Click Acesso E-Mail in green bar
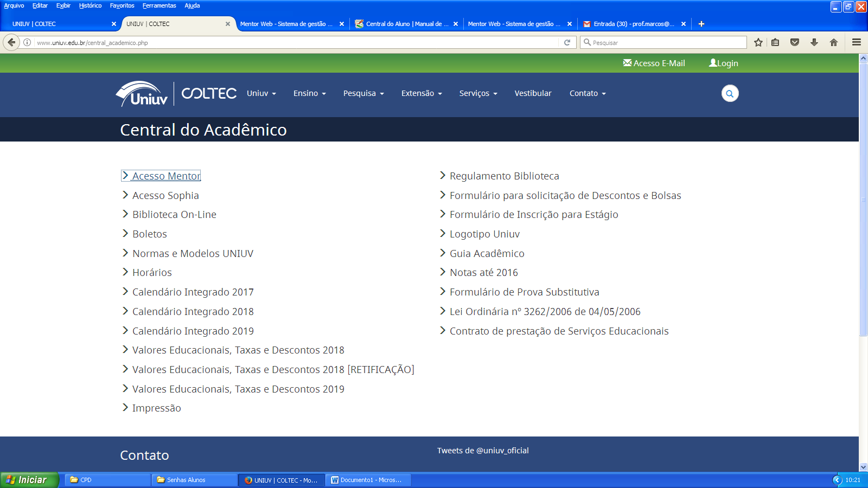The width and height of the screenshot is (868, 488). point(654,63)
